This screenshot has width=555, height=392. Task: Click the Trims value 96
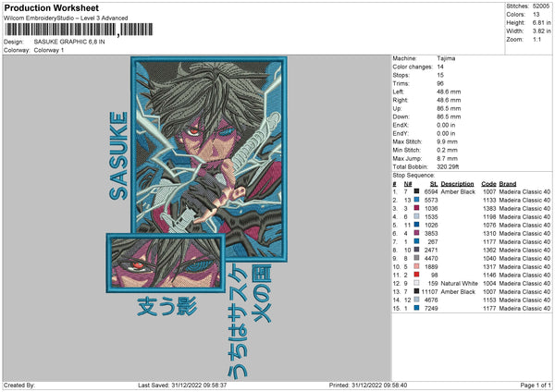tap(440, 83)
